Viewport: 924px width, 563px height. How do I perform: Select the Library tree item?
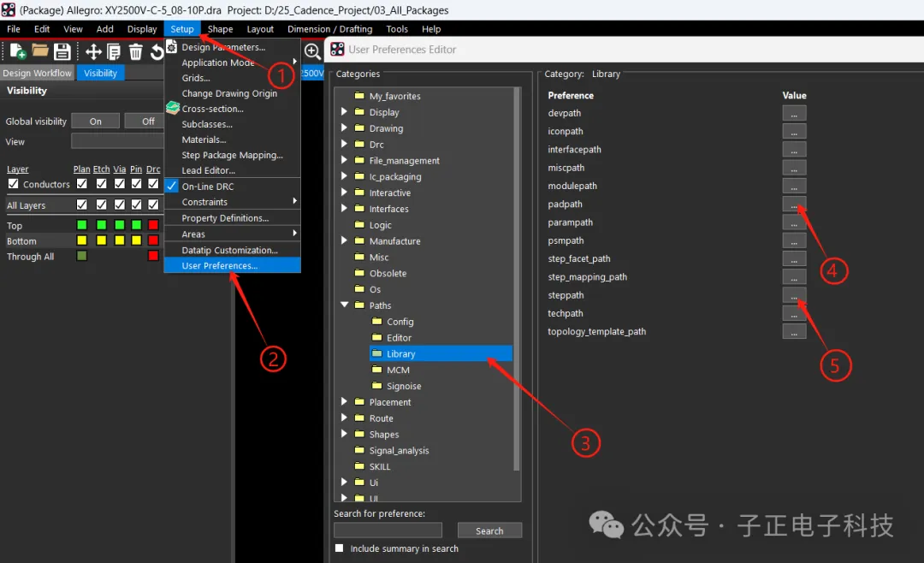point(441,353)
